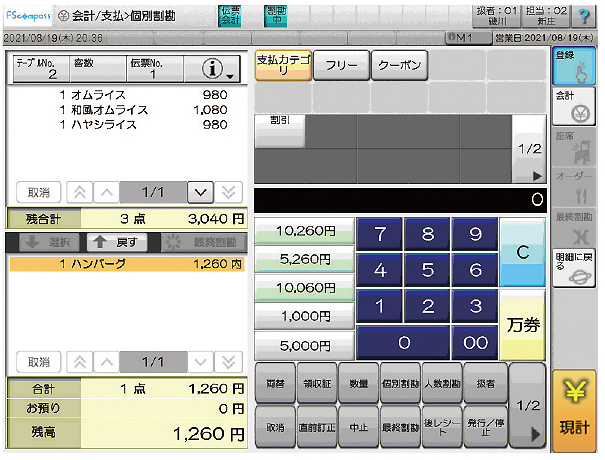
Task: Tap the 直前訂正 function key
Action: (x=317, y=427)
